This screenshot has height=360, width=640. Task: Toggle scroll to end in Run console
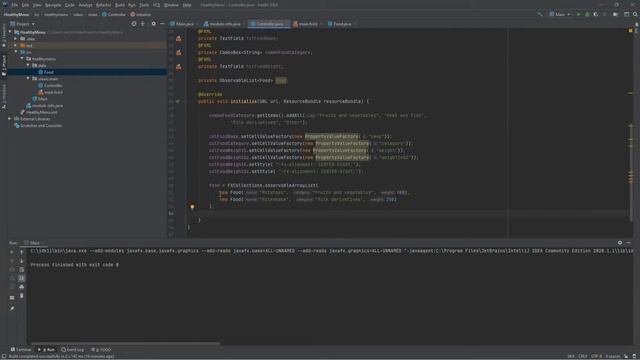pos(22,278)
